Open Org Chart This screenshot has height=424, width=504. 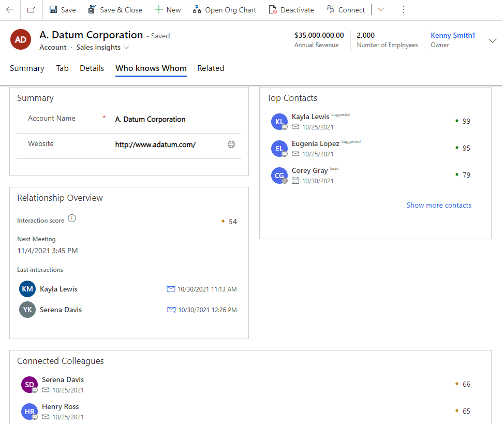point(225,10)
